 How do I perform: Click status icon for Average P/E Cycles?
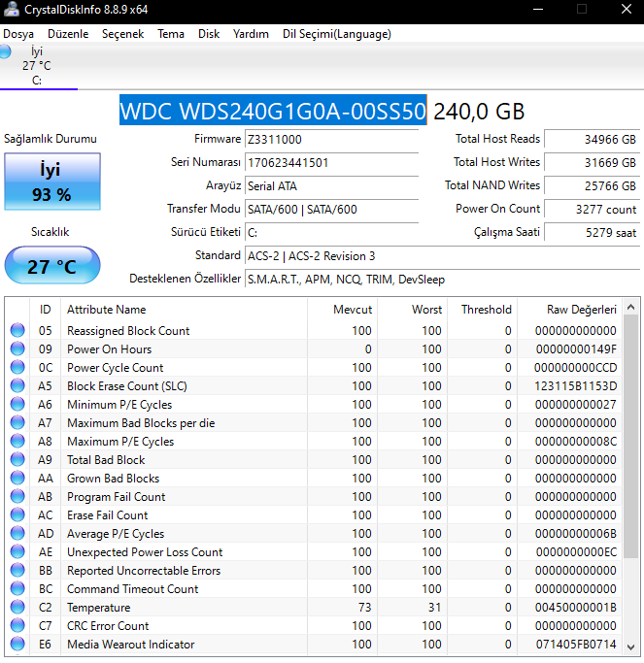[17, 533]
